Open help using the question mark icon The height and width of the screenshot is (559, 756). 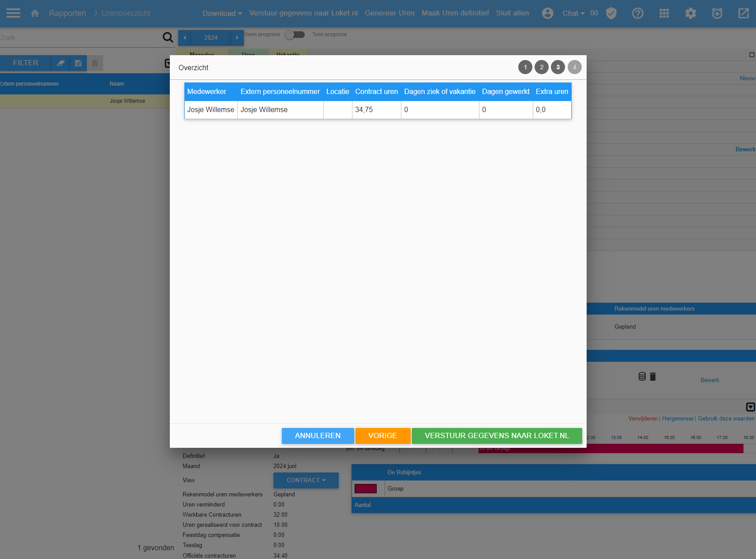click(637, 13)
